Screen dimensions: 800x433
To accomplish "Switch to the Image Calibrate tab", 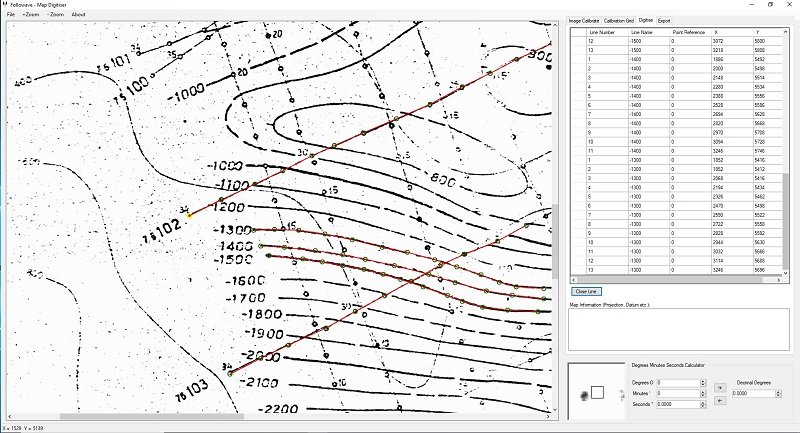I will pos(584,21).
